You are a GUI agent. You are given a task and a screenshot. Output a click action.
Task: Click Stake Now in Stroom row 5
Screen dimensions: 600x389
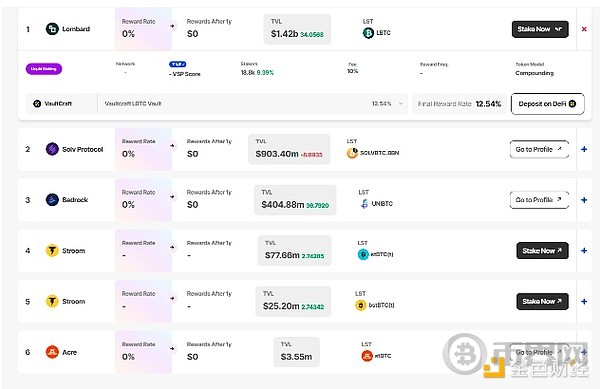tap(542, 301)
